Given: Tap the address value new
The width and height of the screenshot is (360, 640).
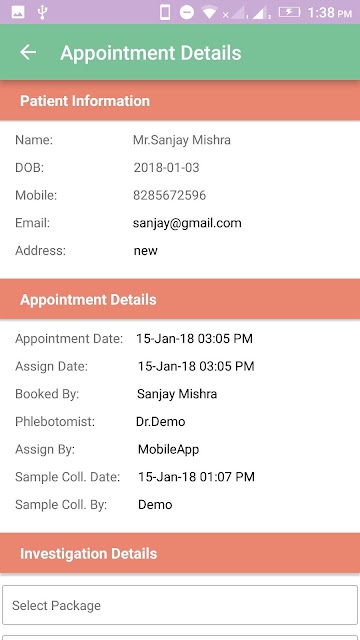Looking at the screenshot, I should [x=146, y=251].
